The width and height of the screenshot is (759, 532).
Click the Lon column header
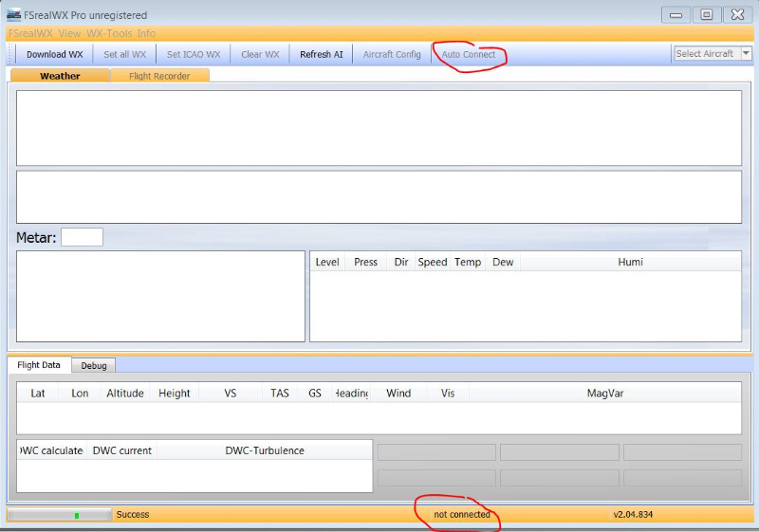[x=80, y=394]
